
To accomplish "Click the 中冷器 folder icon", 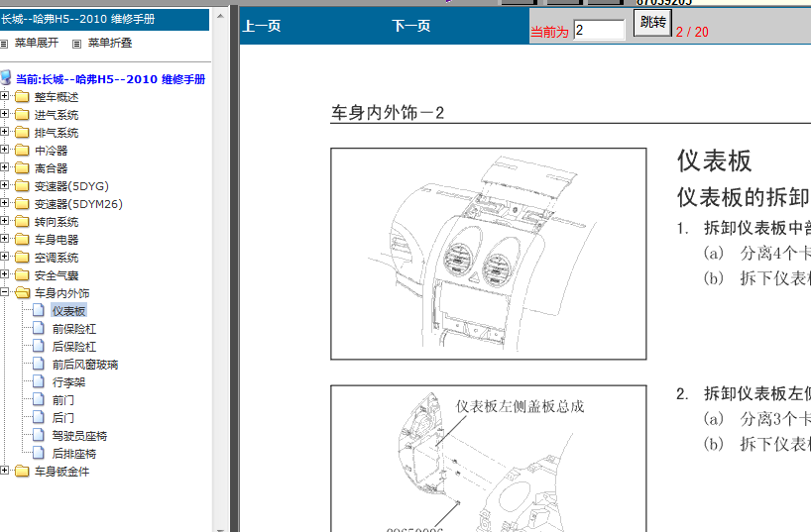I will click(22, 150).
